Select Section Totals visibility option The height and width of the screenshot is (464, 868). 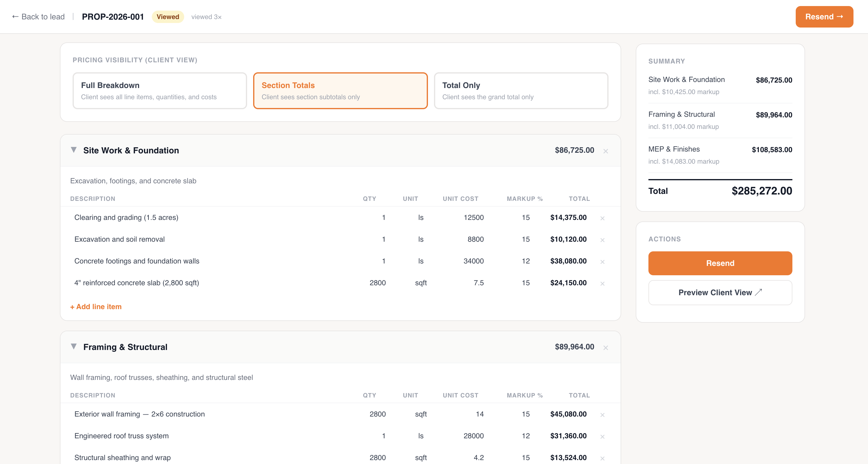[340, 90]
